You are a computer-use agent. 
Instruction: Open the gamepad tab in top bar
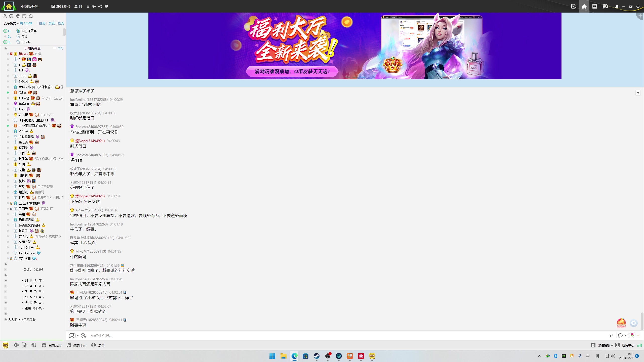[x=605, y=6]
